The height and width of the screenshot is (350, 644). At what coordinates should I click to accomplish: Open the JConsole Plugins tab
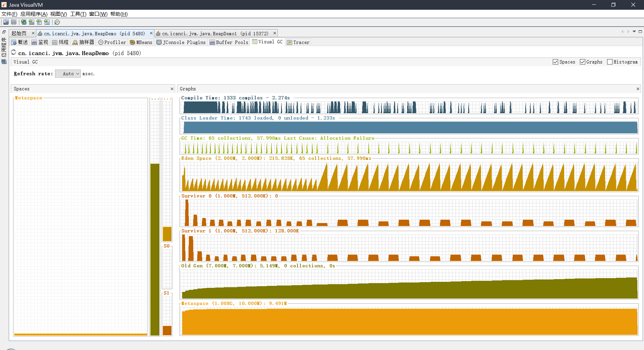tap(181, 42)
